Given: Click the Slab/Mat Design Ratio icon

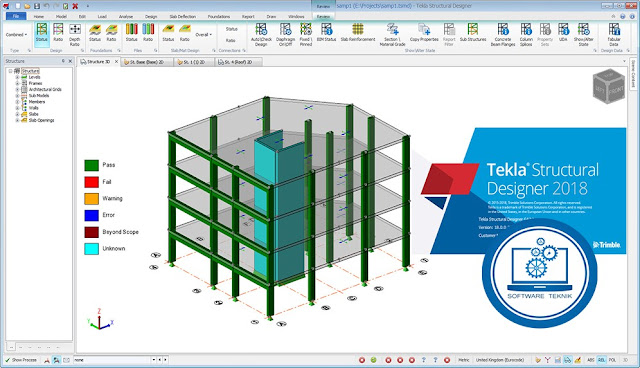Looking at the screenshot, I should tap(185, 32).
